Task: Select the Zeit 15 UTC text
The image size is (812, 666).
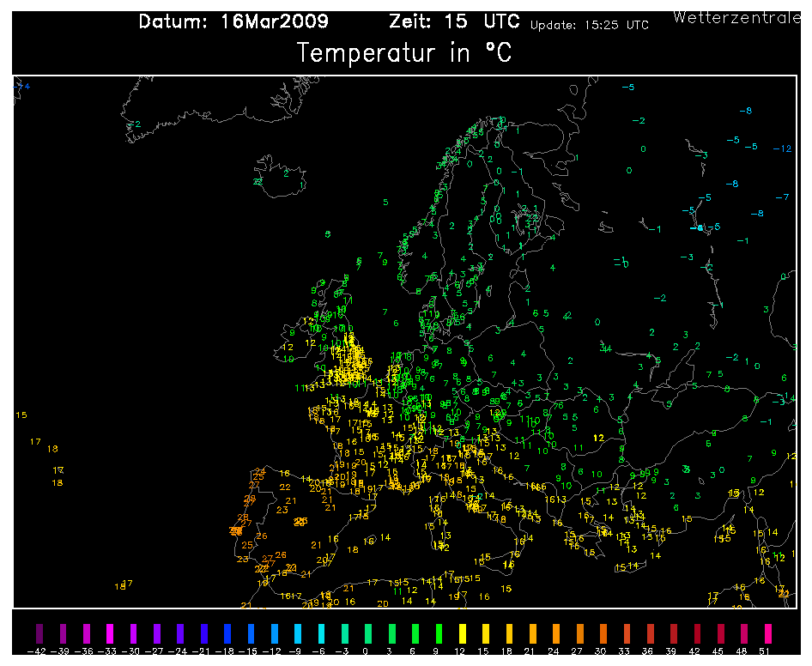Action: (455, 21)
